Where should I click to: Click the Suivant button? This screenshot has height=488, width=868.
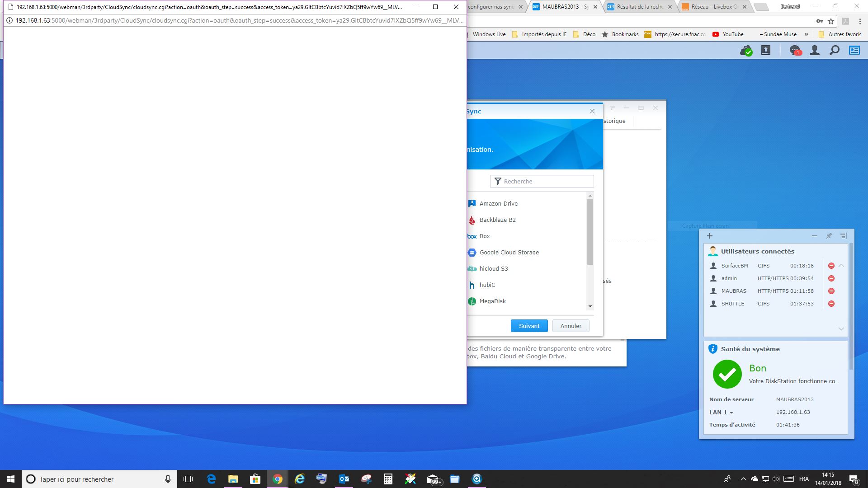[x=529, y=326]
